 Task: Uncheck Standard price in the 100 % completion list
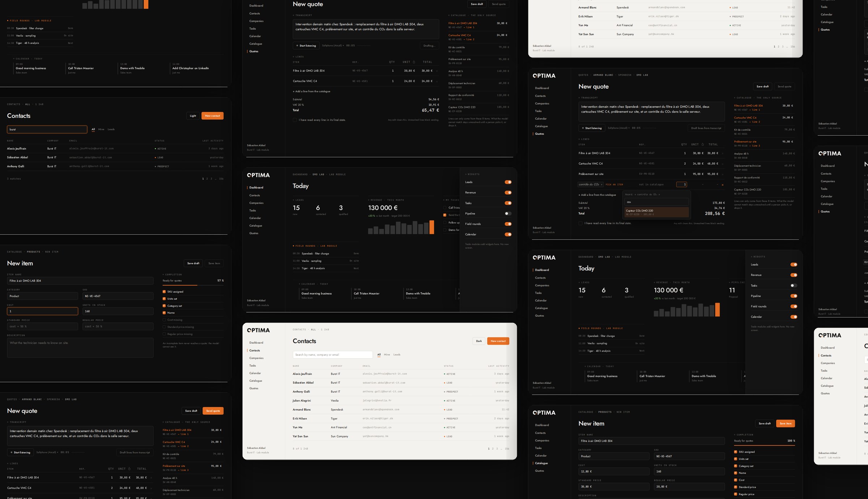point(736,487)
